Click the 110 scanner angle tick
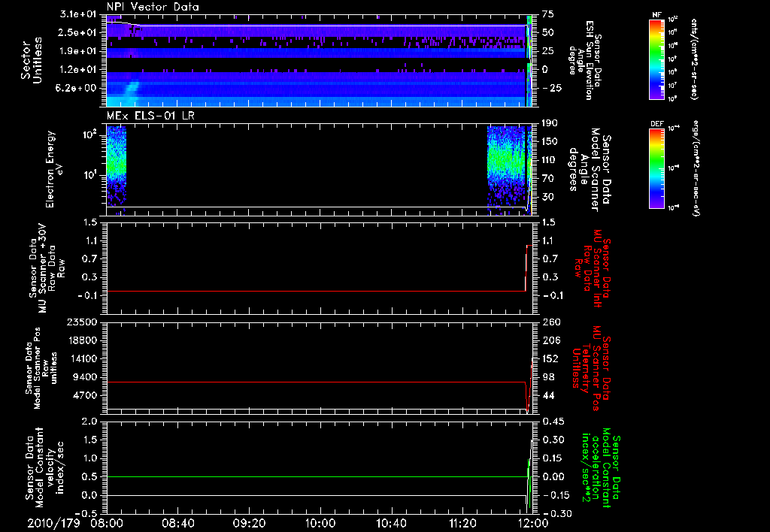Viewport: 770px width, 532px height. click(x=550, y=160)
